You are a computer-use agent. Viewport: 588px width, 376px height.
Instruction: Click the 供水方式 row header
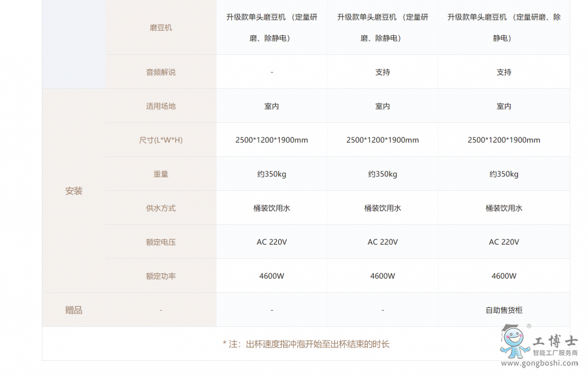click(161, 208)
